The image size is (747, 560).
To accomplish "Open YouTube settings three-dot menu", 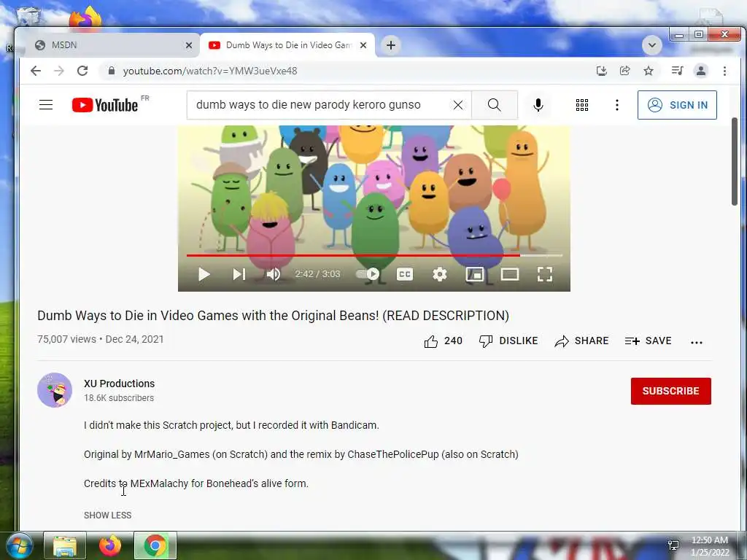I will pyautogui.click(x=617, y=105).
